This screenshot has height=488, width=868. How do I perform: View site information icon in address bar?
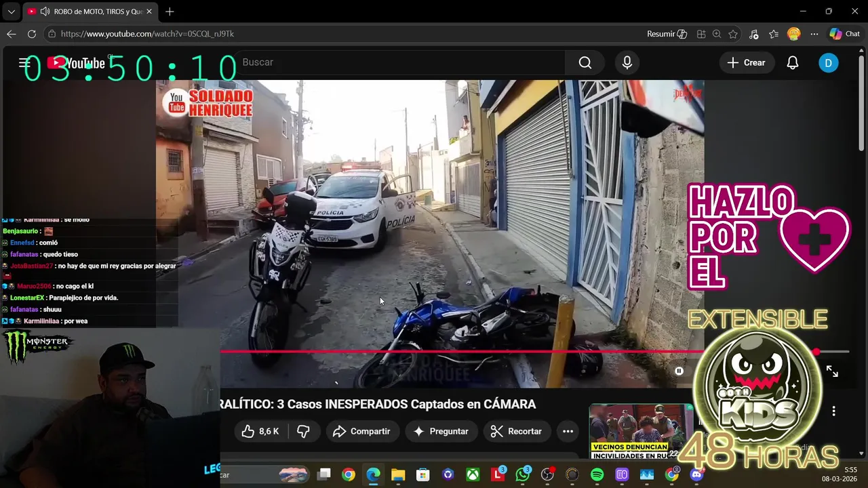[x=52, y=34]
